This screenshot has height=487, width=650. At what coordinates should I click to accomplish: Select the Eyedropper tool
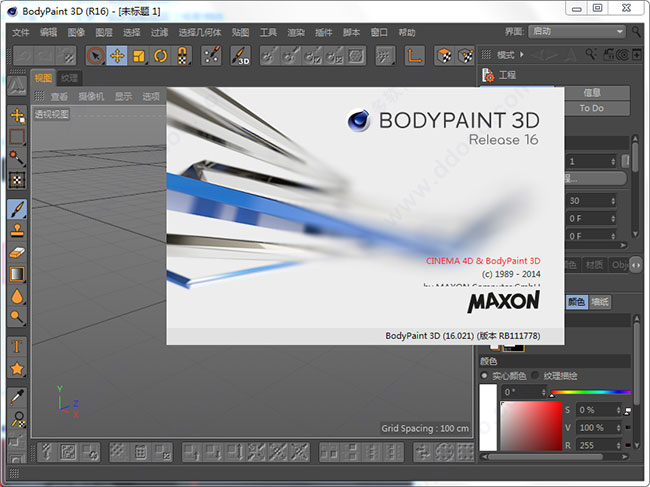coord(17,397)
